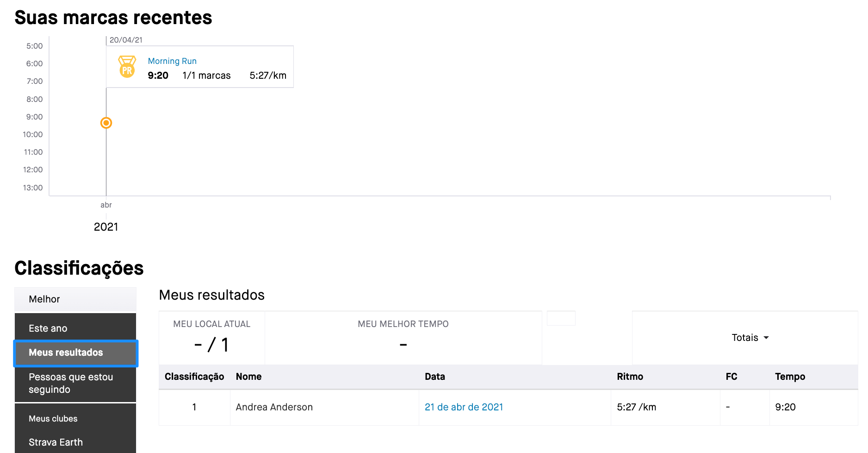The image size is (868, 453).
Task: Open the 21 de abr de 2021 link
Action: click(x=464, y=407)
